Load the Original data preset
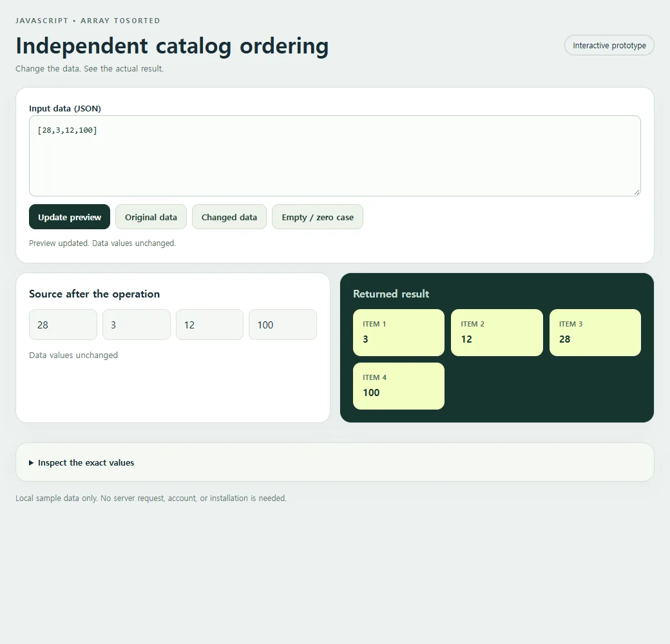 click(x=151, y=217)
